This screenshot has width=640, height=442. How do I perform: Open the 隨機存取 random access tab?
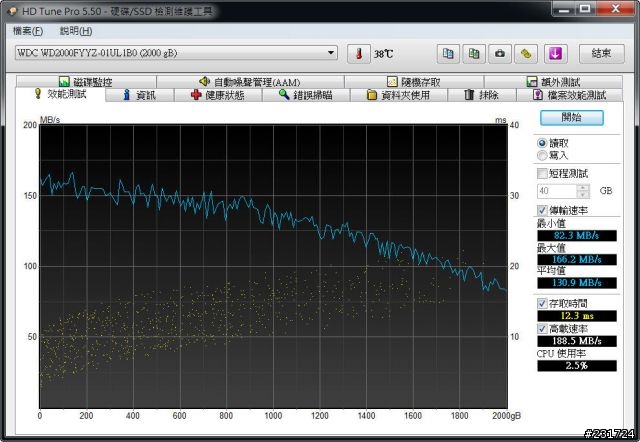[x=414, y=82]
